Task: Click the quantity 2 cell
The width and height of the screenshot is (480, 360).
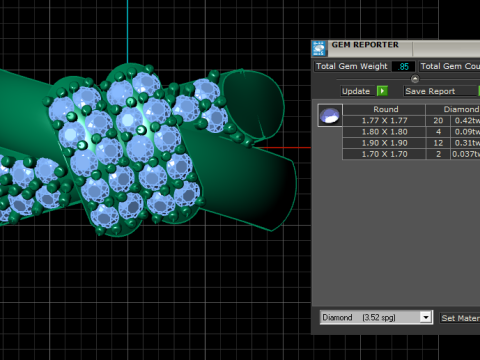Action: tap(438, 154)
